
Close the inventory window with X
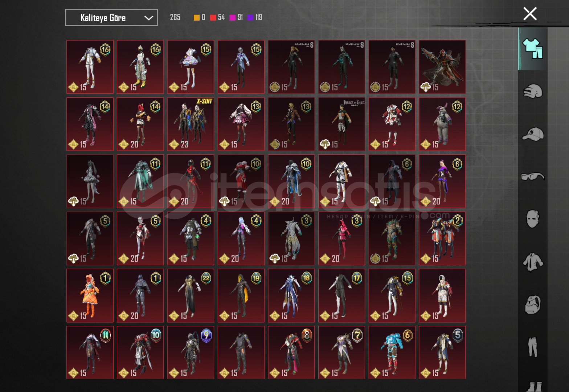[x=530, y=14]
